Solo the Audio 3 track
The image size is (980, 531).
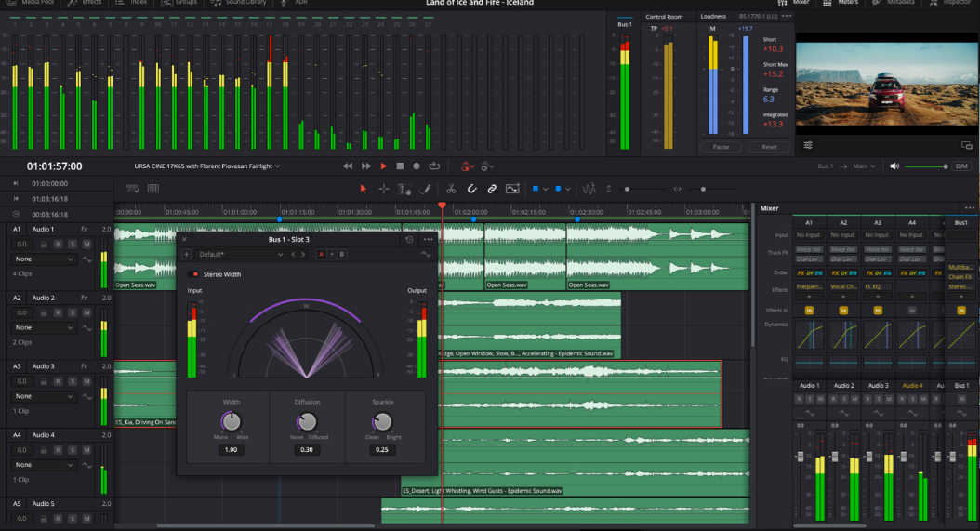pyautogui.click(x=73, y=381)
